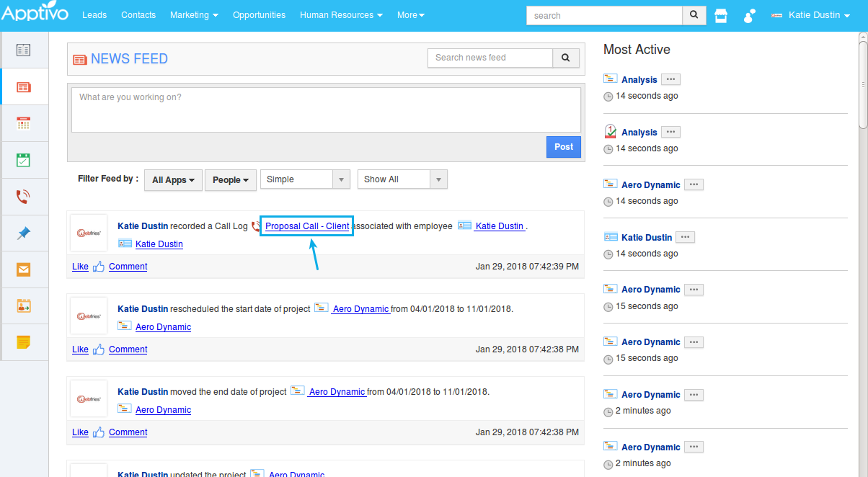The width and height of the screenshot is (868, 477).
Task: Open options for first Analysis in Most Active
Action: click(x=670, y=79)
